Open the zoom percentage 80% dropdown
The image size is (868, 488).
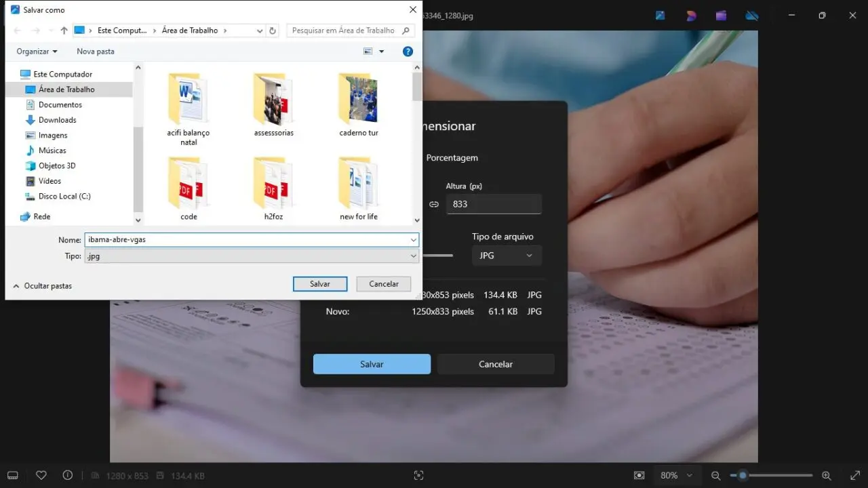click(676, 476)
